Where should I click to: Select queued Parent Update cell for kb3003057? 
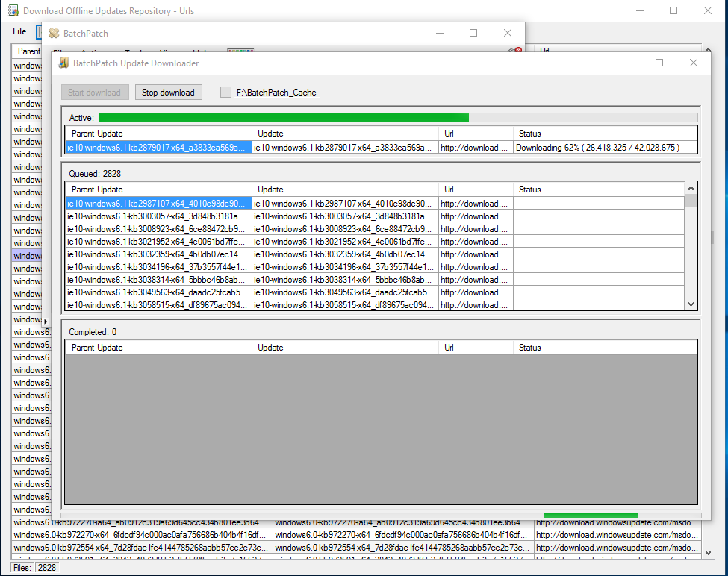tap(158, 216)
